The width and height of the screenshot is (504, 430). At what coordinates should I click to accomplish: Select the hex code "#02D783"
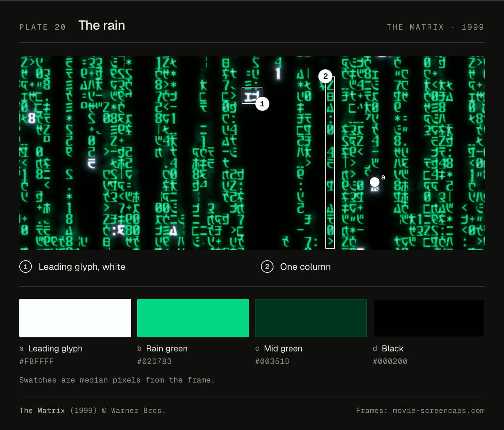[x=155, y=361]
